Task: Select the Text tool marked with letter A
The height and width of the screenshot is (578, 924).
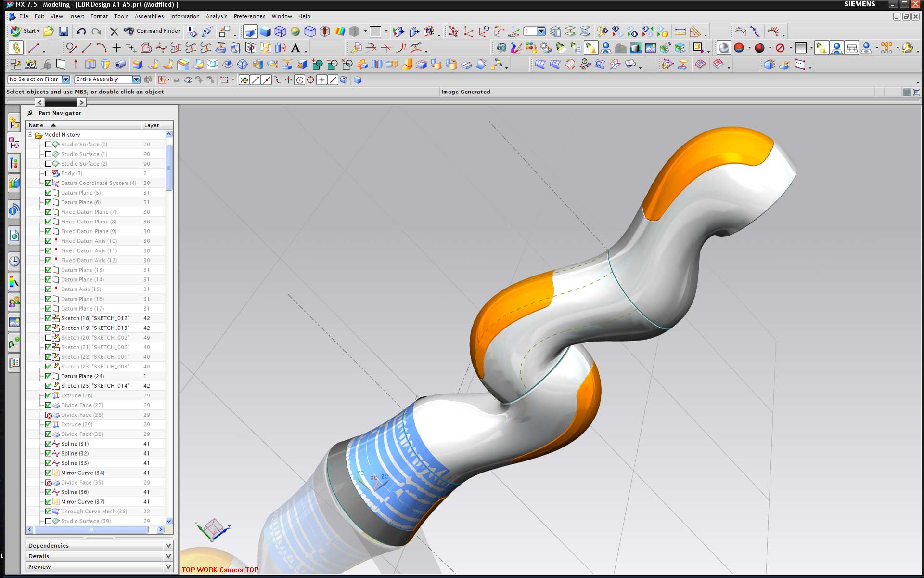Action: tap(295, 48)
